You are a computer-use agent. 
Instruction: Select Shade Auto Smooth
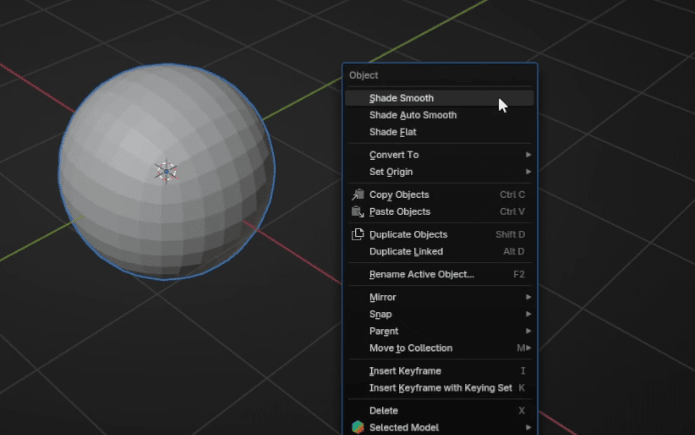point(412,115)
